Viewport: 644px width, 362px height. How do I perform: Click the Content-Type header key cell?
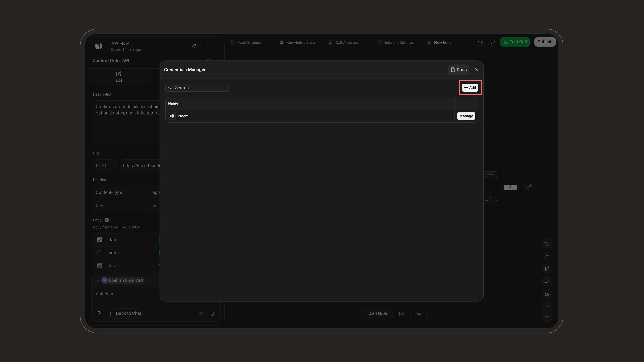(121, 192)
